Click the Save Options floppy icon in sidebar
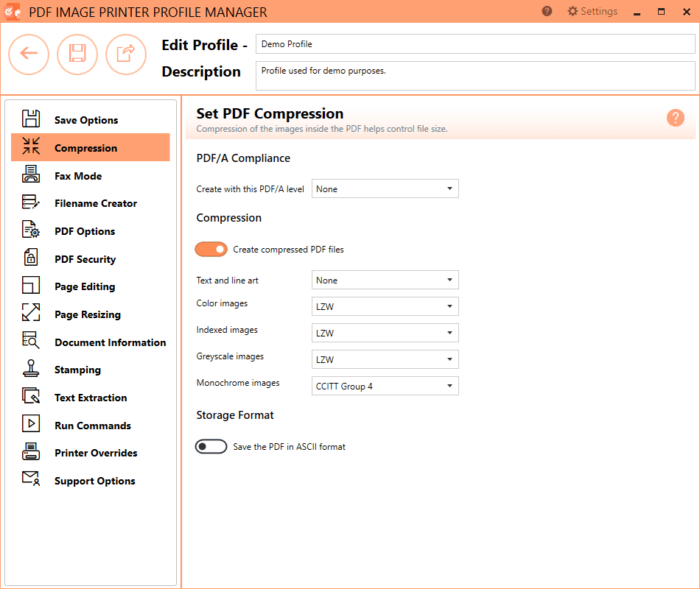This screenshot has width=700, height=589. pyautogui.click(x=31, y=119)
